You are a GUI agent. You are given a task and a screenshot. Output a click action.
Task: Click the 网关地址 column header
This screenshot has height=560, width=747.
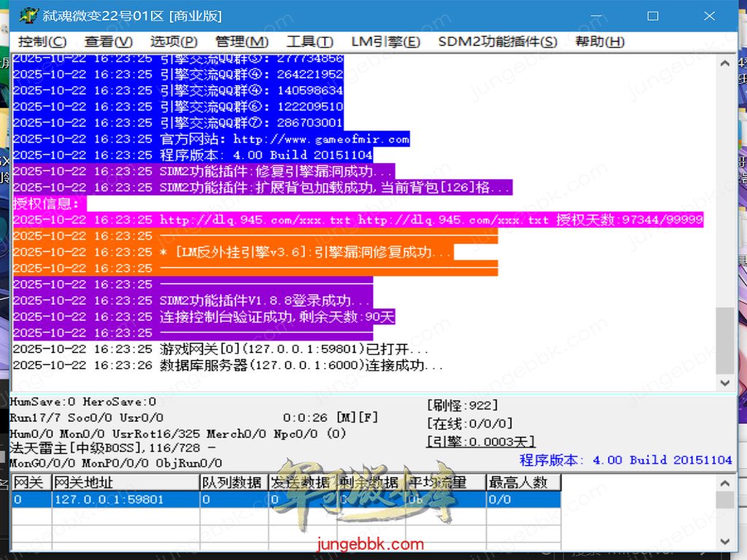(x=125, y=483)
